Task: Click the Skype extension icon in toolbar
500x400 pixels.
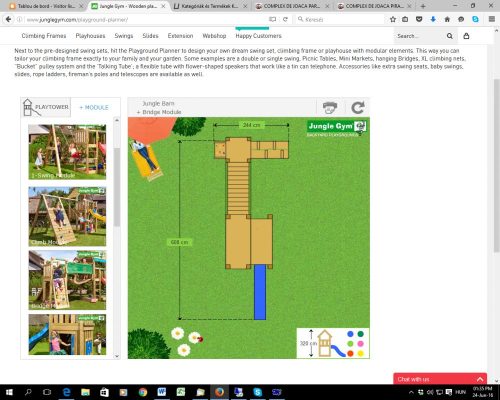Action: (x=475, y=19)
